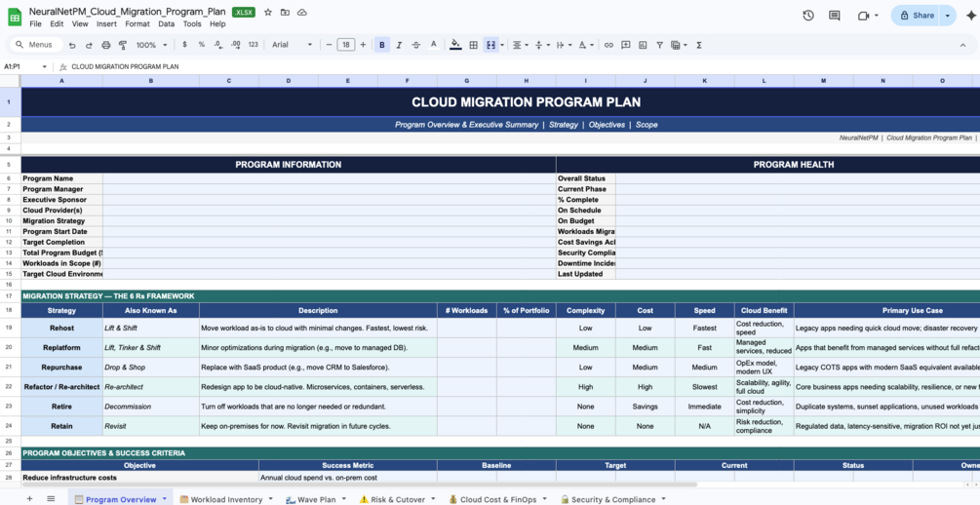Open the Sheets home icon
This screenshot has width=980, height=505.
pyautogui.click(x=15, y=17)
